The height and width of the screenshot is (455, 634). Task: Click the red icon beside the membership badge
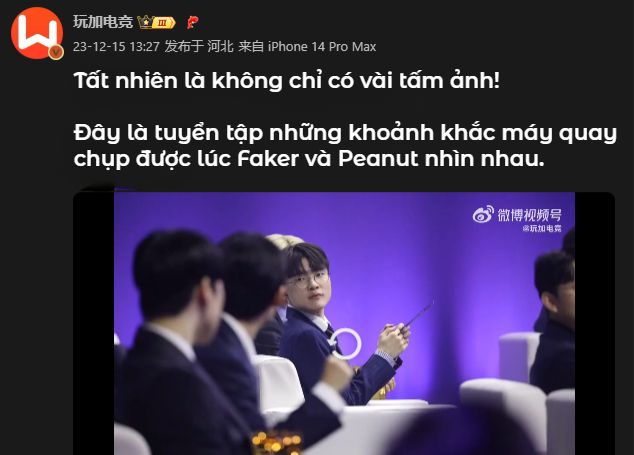tap(192, 22)
